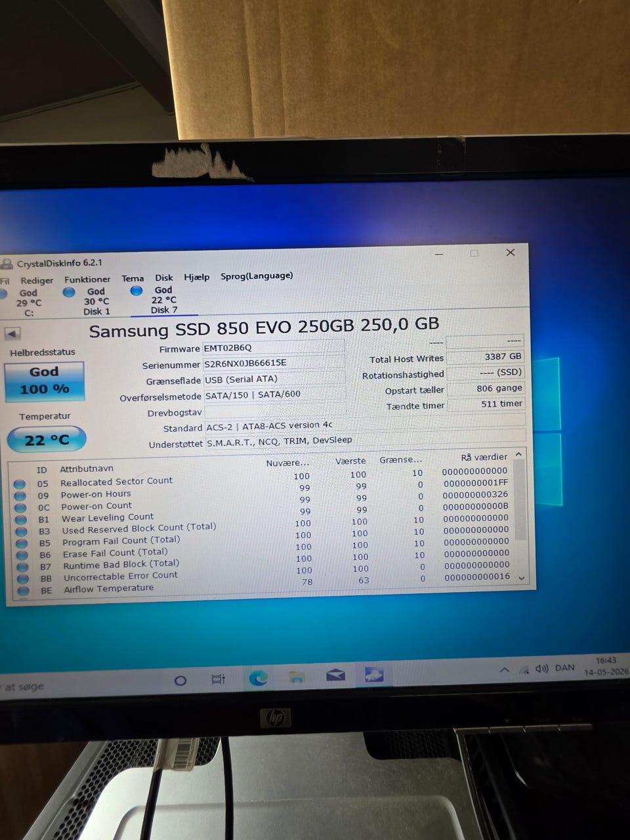Click the Værste column header

[x=350, y=461]
